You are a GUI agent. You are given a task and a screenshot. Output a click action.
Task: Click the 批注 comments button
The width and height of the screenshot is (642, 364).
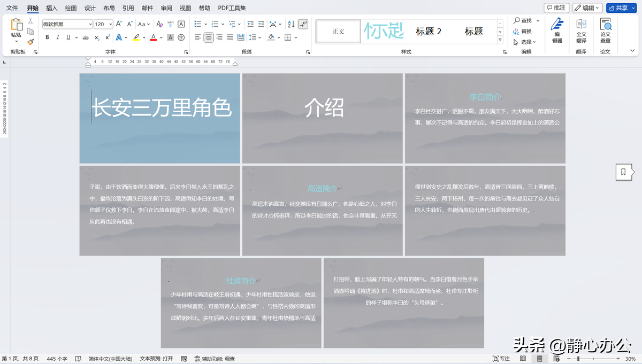[x=556, y=8]
